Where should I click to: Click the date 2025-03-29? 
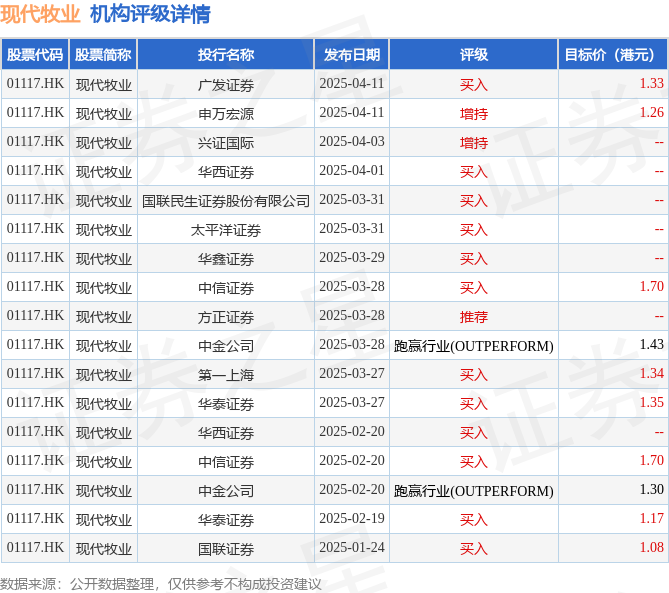(352, 257)
